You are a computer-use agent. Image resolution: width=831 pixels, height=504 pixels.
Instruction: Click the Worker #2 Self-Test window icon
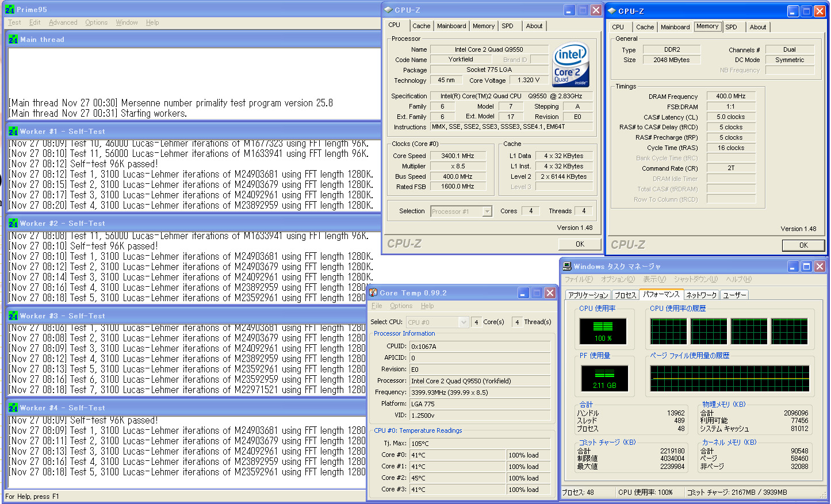(14, 223)
